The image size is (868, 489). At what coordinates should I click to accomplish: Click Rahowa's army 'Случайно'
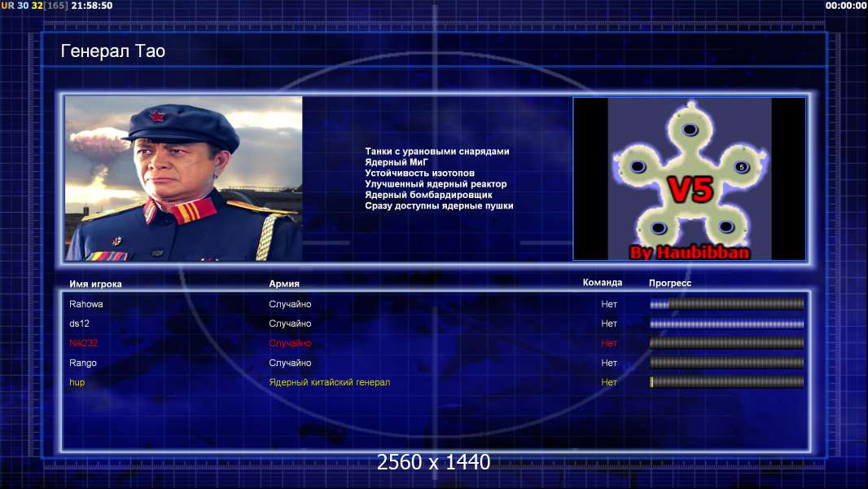290,304
